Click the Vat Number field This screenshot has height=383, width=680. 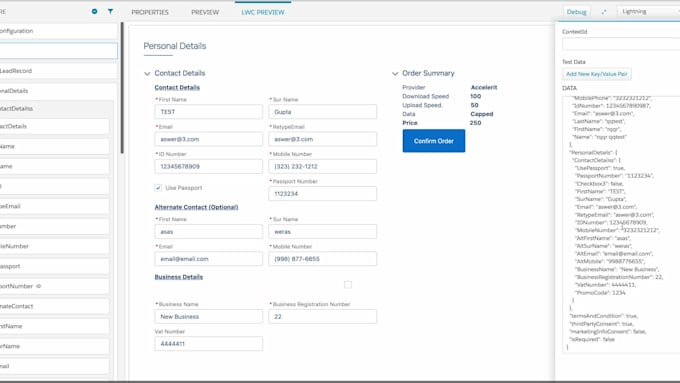tap(208, 344)
